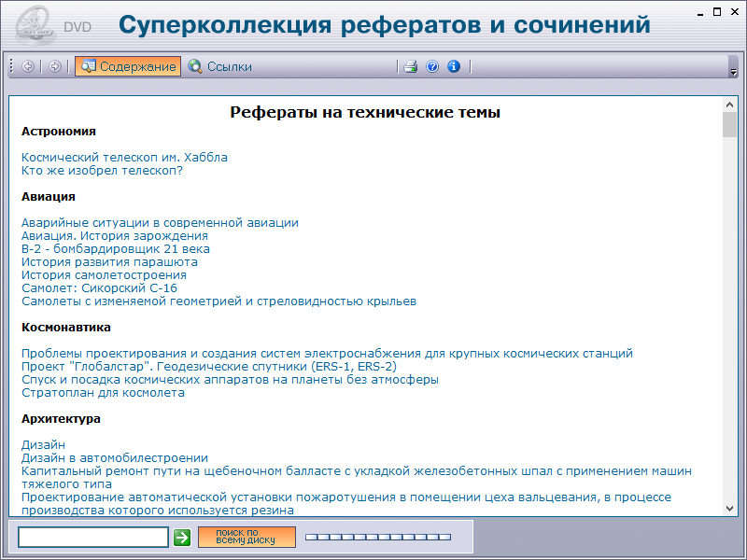Screen dimensions: 747x560
Task: Open the 'Дизайн' link under Архитектура
Action: click(x=43, y=445)
